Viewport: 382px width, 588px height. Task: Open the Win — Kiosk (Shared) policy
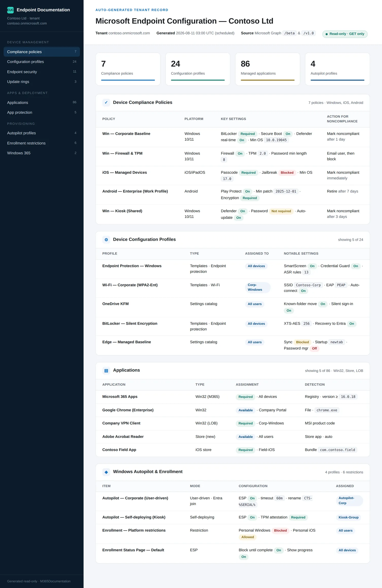click(122, 211)
